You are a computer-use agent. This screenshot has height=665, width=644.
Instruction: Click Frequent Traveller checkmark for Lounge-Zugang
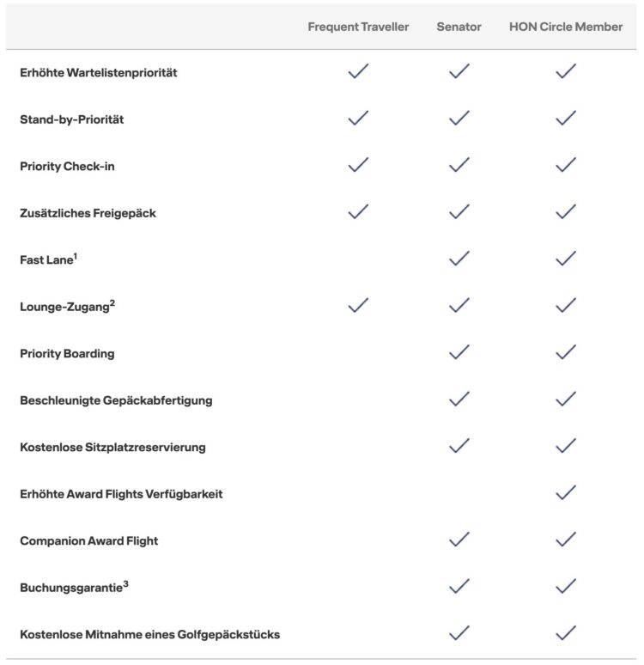click(358, 305)
